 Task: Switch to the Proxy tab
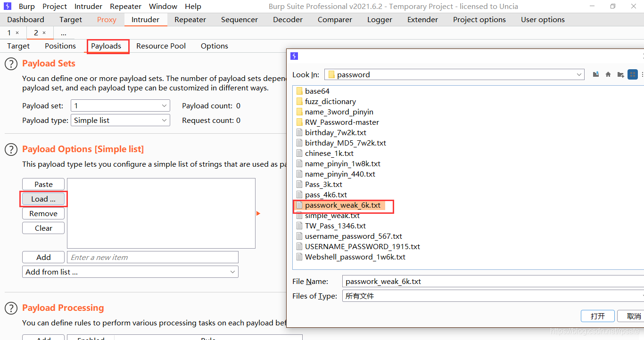(107, 19)
